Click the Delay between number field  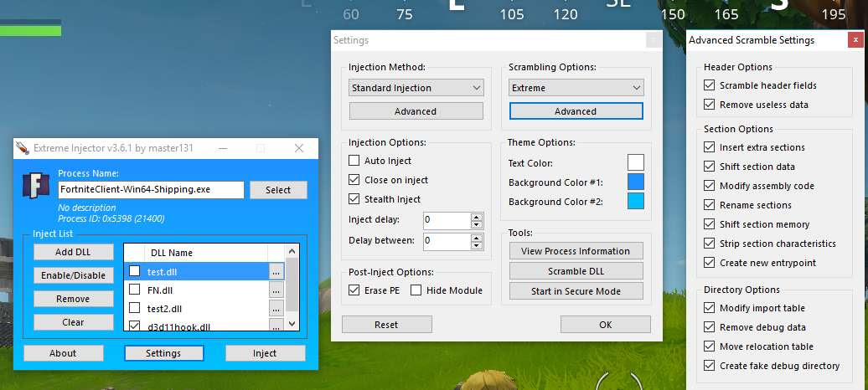pyautogui.click(x=447, y=241)
